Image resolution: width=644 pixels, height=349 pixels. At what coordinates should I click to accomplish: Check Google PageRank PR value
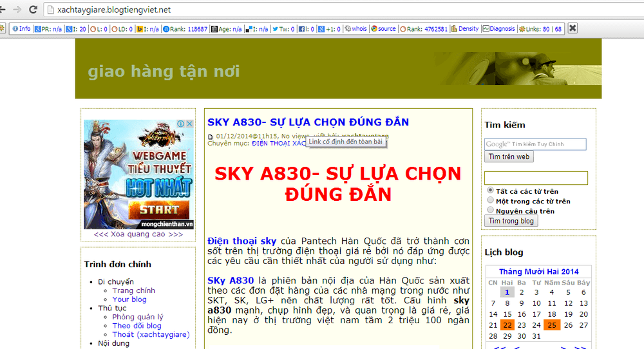pos(48,29)
